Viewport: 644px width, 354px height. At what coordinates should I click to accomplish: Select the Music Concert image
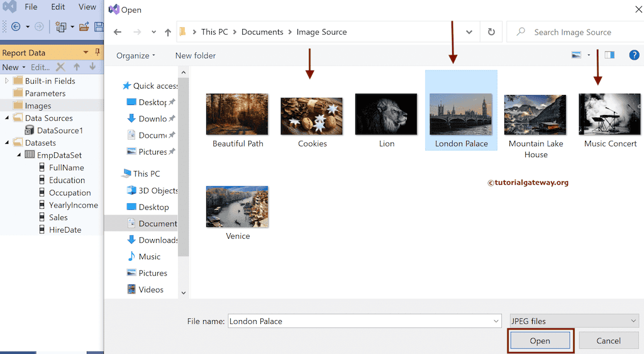[x=610, y=120]
